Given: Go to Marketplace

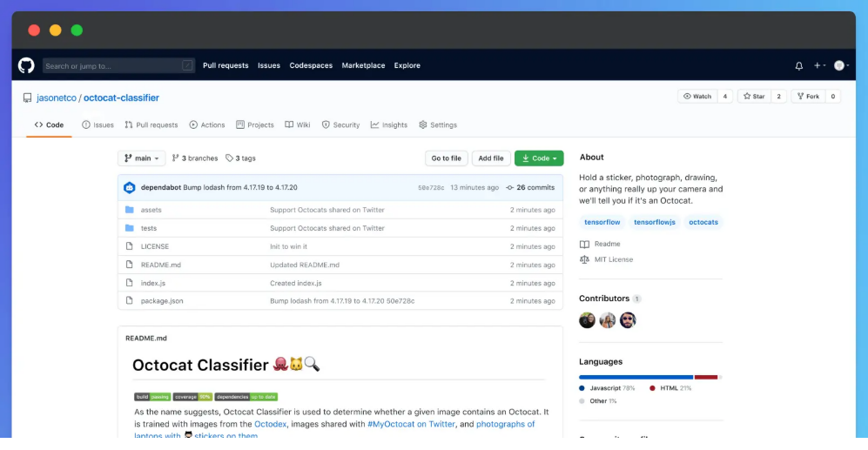Looking at the screenshot, I should (x=363, y=65).
